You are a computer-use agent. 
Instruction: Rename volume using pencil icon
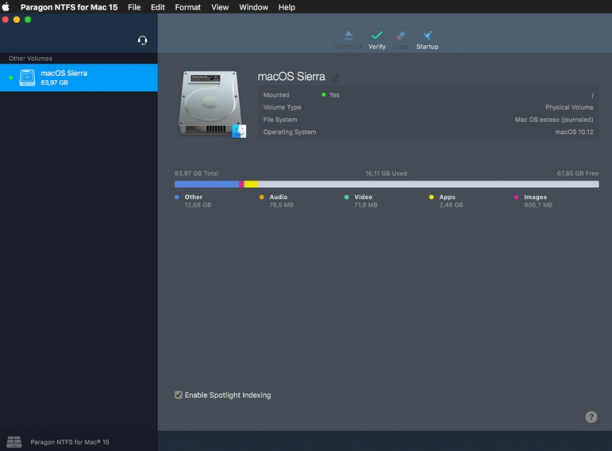[335, 78]
